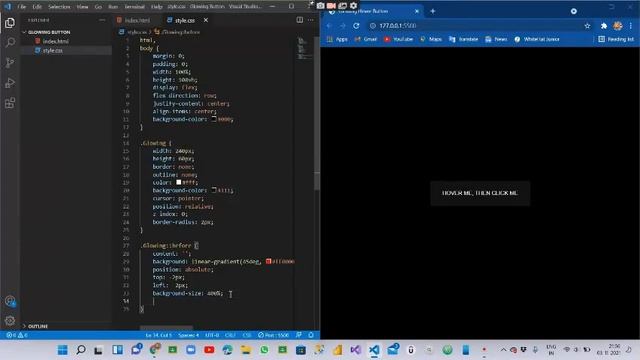Open the Accounts menu in the activity bar
This screenshot has width=640, height=360.
coord(10,301)
